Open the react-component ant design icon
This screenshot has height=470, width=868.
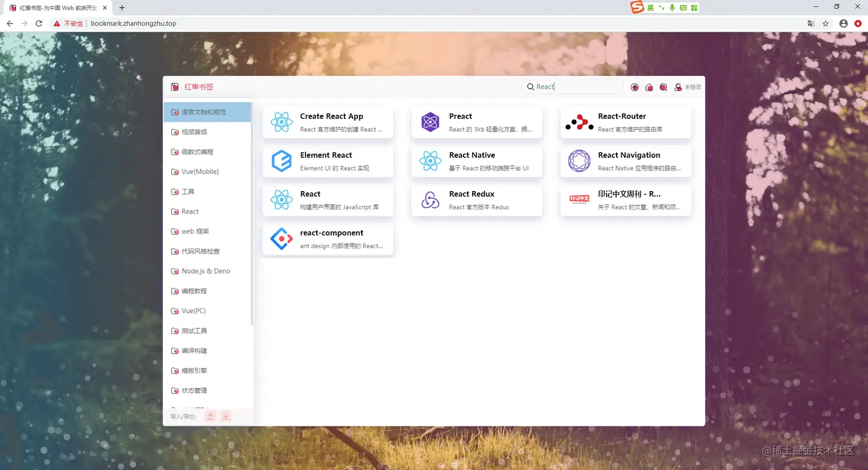281,239
